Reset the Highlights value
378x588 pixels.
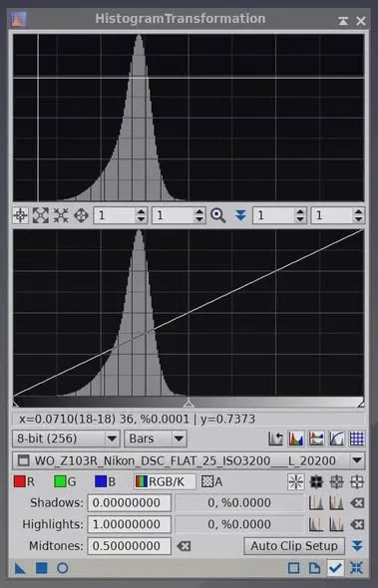click(x=357, y=524)
